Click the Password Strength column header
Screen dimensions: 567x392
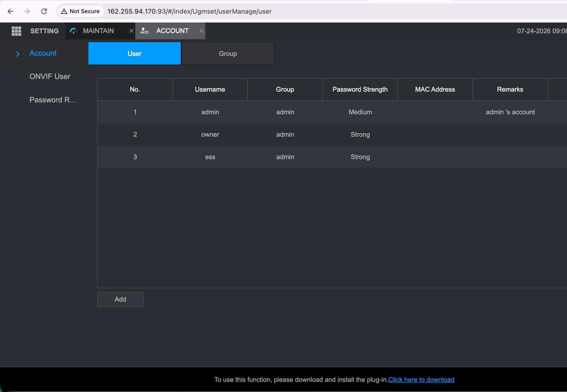[x=360, y=89]
